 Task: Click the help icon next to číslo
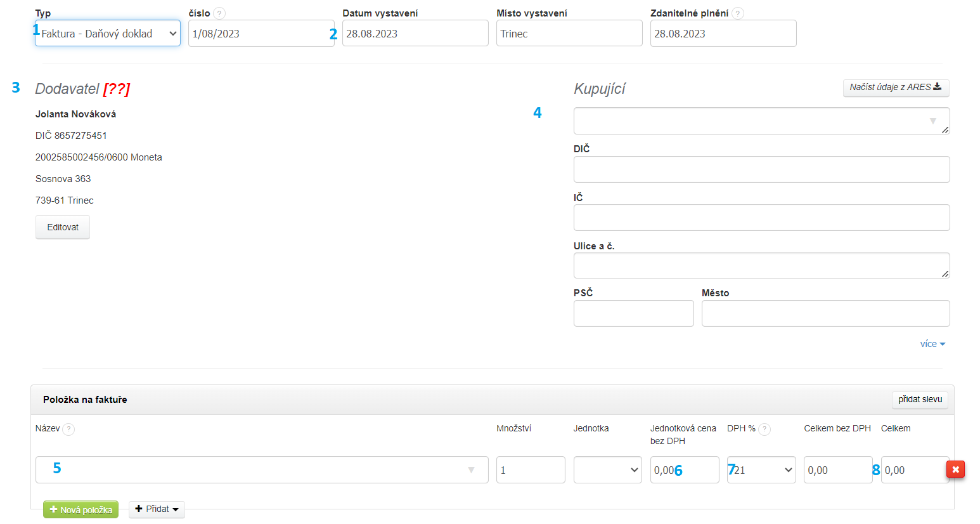pos(219,13)
